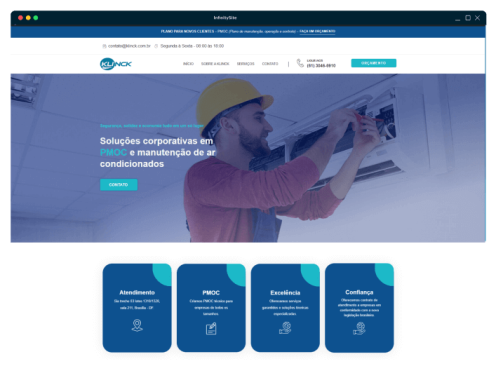Click the document-with-pen icon on PMOC card

click(x=211, y=328)
